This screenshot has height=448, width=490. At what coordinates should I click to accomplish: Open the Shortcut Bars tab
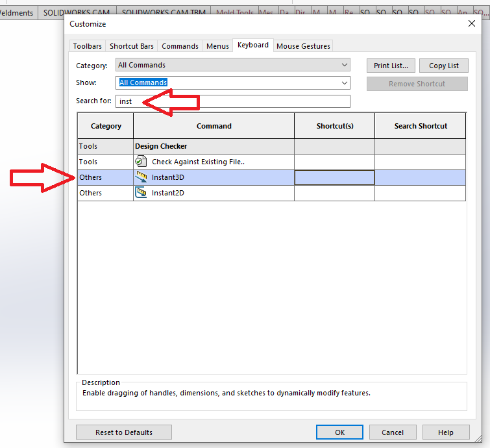[132, 46]
